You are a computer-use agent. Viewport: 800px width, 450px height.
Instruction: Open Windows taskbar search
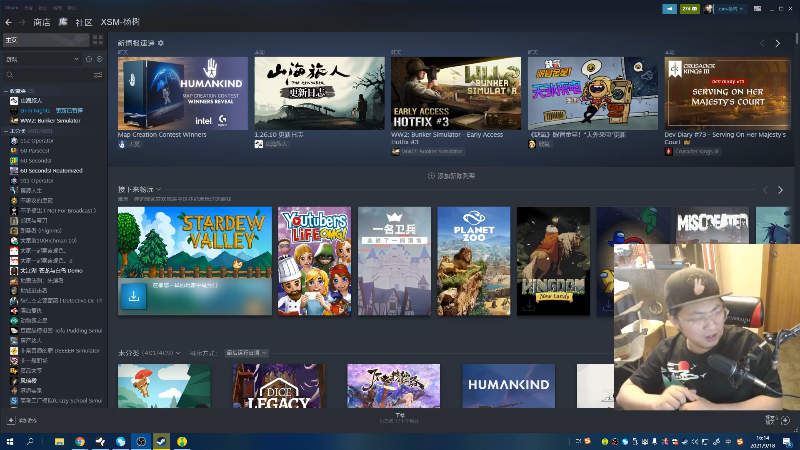[30, 441]
